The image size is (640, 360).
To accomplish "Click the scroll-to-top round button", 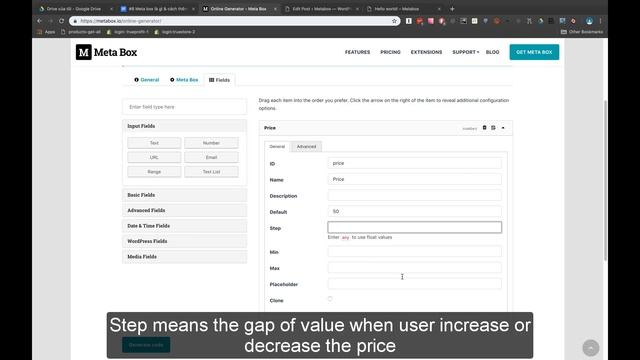I will pos(591,348).
